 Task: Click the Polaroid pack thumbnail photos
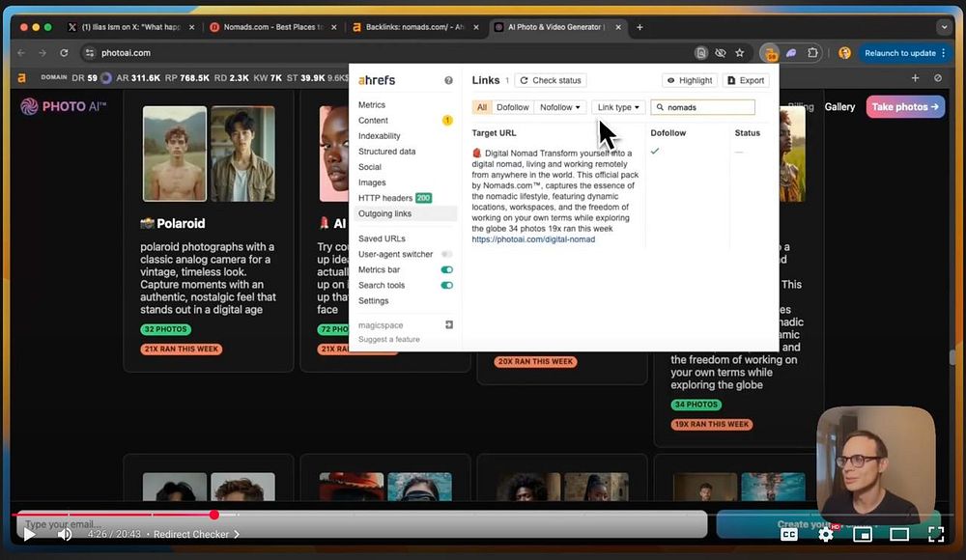tap(209, 154)
